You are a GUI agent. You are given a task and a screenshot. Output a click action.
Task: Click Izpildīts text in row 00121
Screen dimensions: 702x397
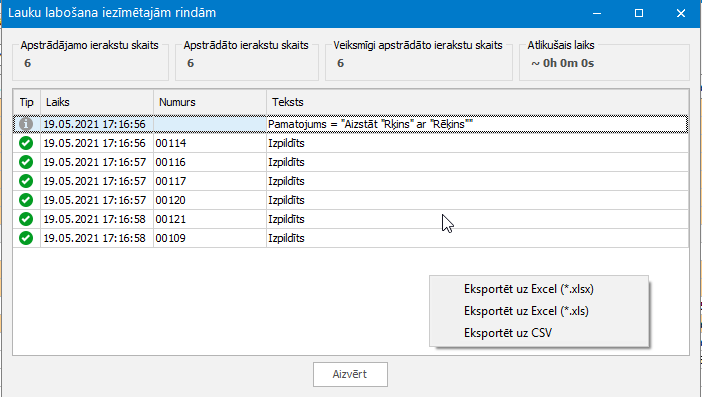point(286,219)
